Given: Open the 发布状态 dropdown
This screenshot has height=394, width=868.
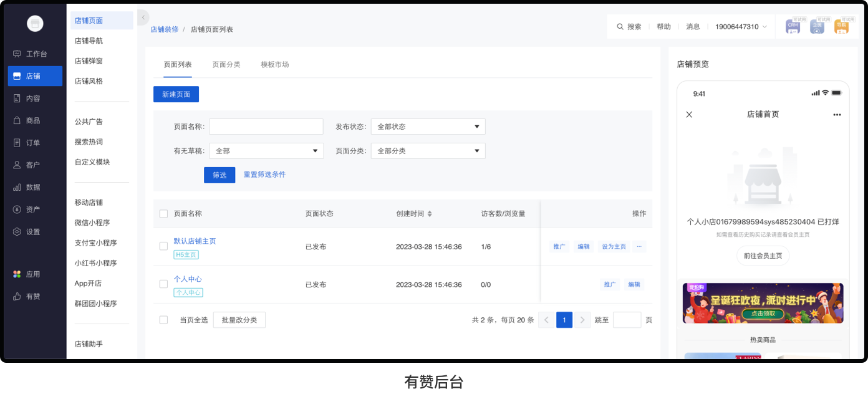Looking at the screenshot, I should pos(428,127).
